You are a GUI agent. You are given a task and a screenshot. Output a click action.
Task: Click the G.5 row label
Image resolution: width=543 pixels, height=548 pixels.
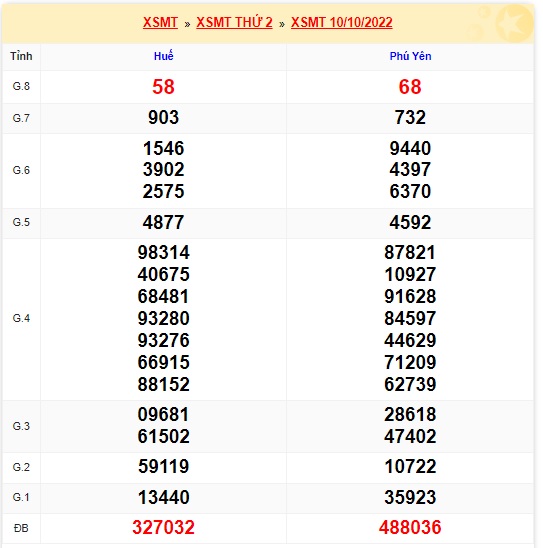coord(21,222)
